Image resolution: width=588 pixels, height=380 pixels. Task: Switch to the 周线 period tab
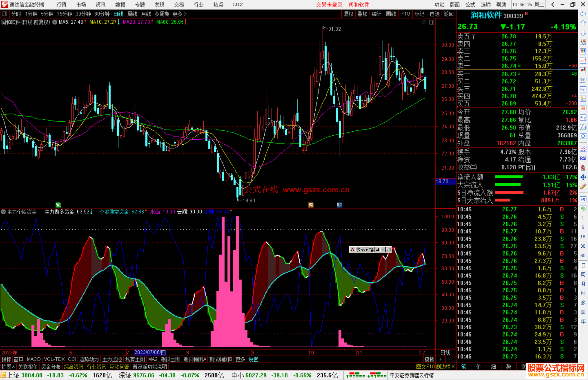pos(132,14)
